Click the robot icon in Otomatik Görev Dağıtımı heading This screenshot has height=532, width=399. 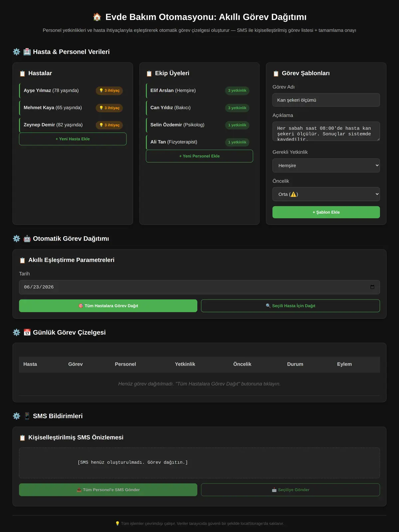point(27,239)
